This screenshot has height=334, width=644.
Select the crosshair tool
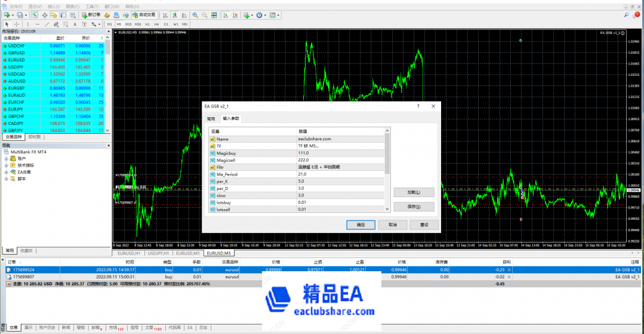17,24
